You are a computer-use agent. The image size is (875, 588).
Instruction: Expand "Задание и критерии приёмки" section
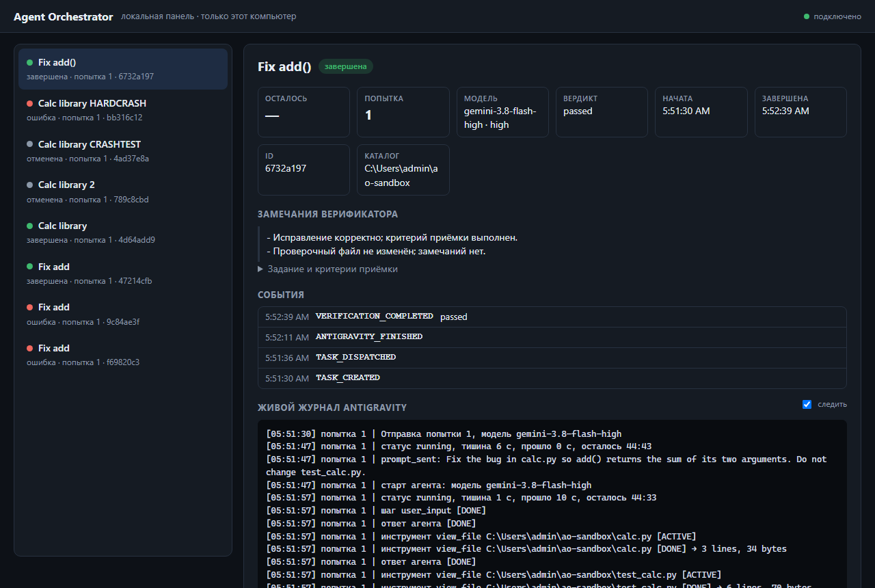pos(327,269)
